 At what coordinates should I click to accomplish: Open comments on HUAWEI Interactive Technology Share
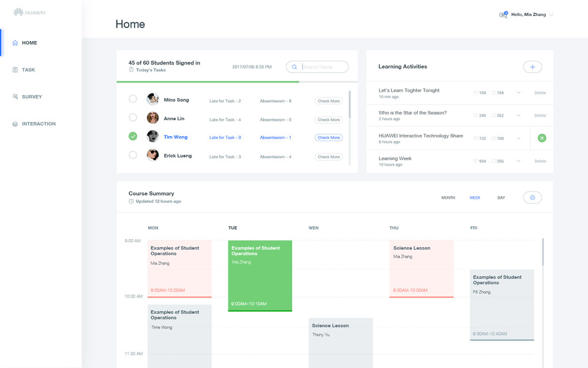(x=494, y=139)
